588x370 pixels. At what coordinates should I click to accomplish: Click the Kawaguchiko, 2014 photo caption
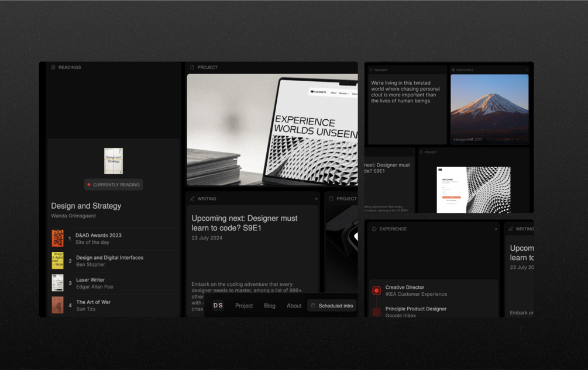coord(467,140)
